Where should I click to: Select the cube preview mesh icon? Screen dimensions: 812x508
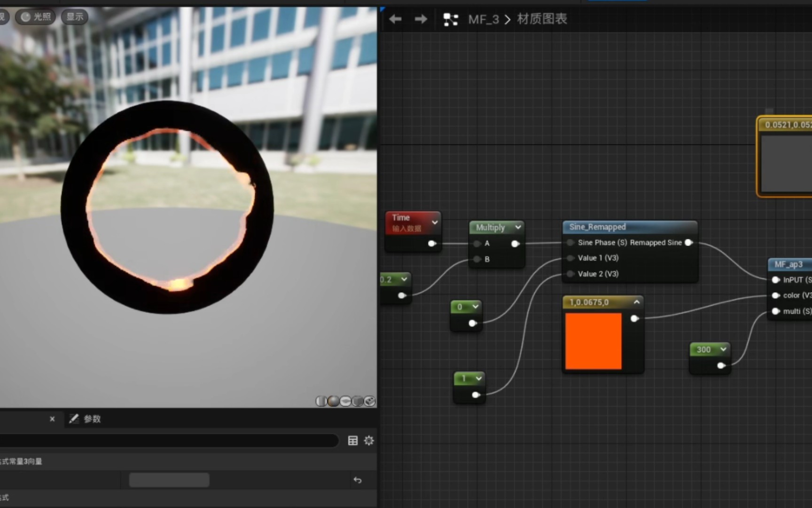pos(358,401)
